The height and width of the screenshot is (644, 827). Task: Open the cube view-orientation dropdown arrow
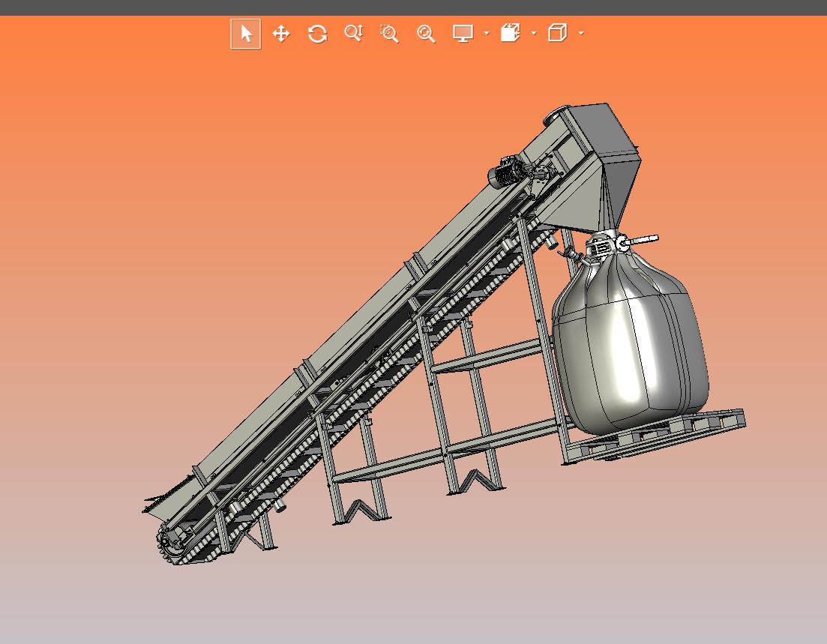point(581,33)
